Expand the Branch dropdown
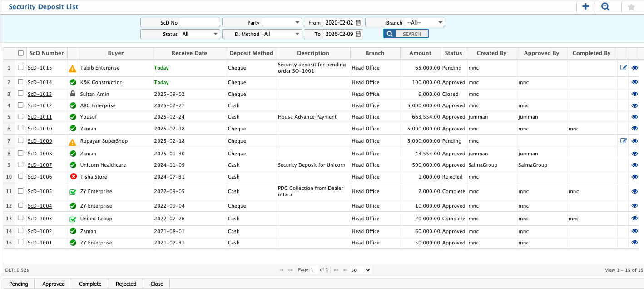The image size is (644, 289). [425, 23]
